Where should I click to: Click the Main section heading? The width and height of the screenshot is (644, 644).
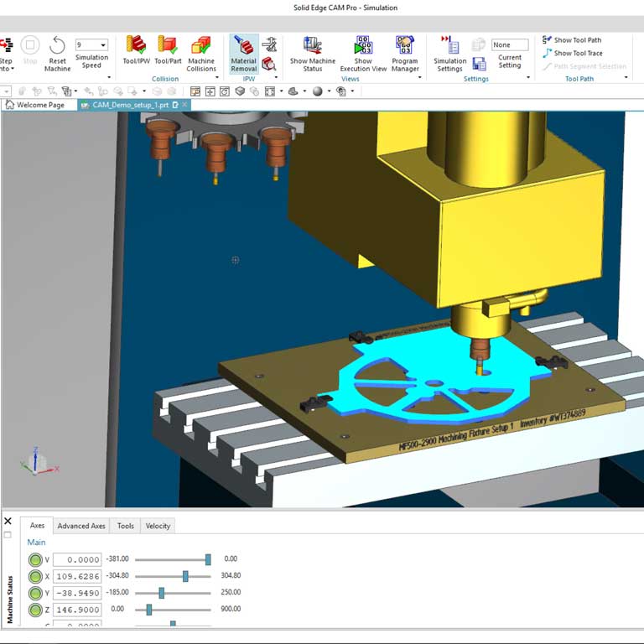pyautogui.click(x=36, y=543)
